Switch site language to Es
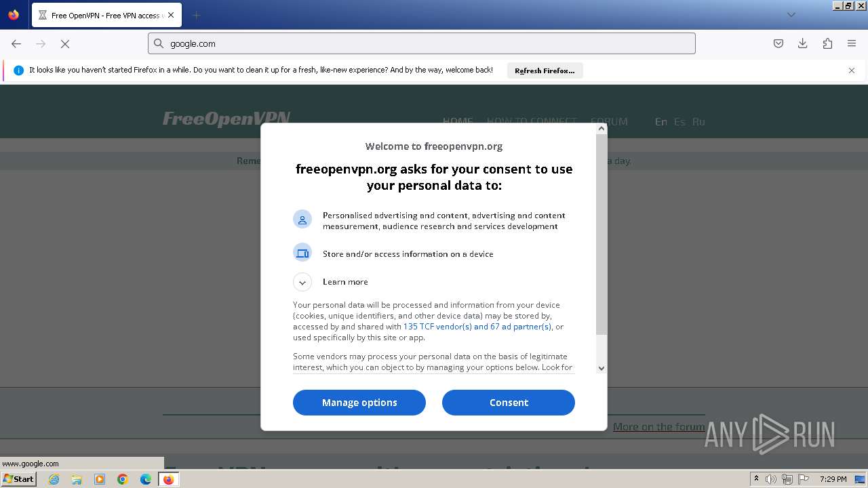Viewport: 868px width, 488px height. click(679, 122)
